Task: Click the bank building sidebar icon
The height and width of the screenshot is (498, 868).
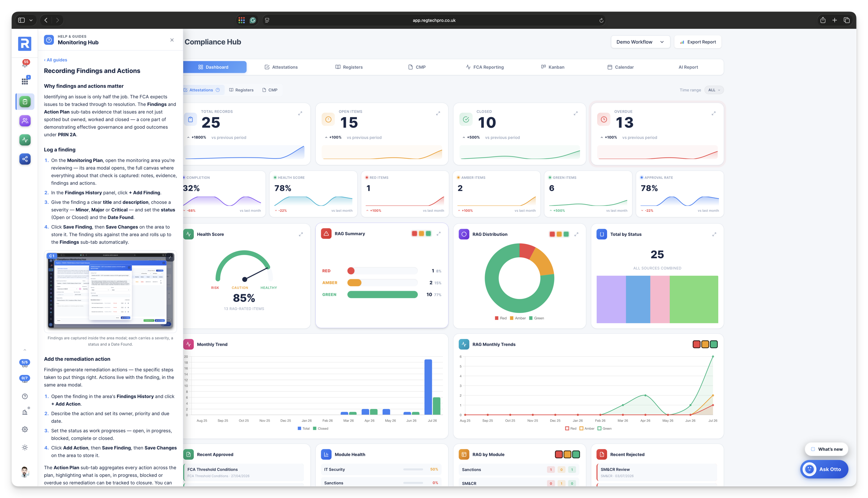Action: (25, 412)
